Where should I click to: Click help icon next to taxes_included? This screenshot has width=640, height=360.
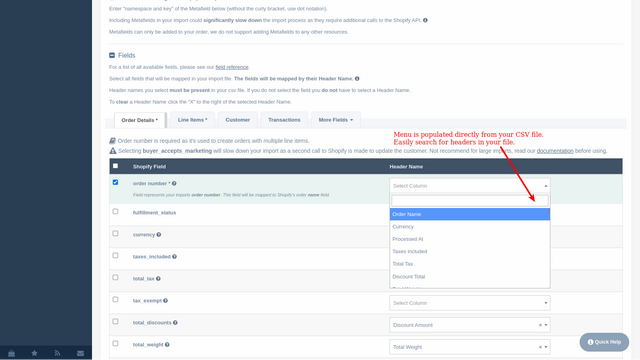[174, 257]
